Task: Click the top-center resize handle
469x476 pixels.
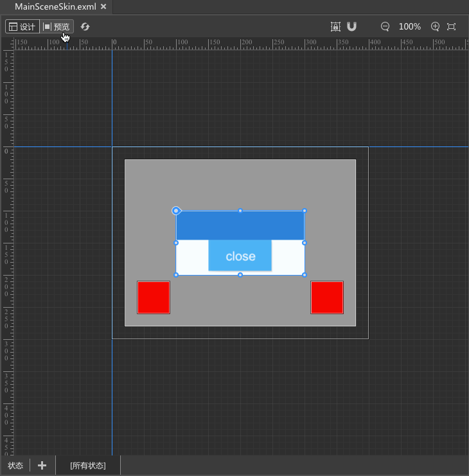Action: pyautogui.click(x=240, y=211)
